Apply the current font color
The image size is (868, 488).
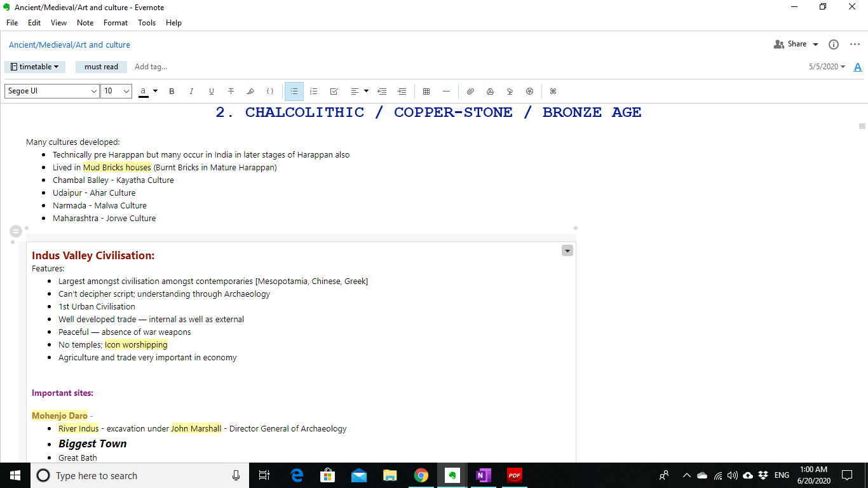tap(144, 91)
